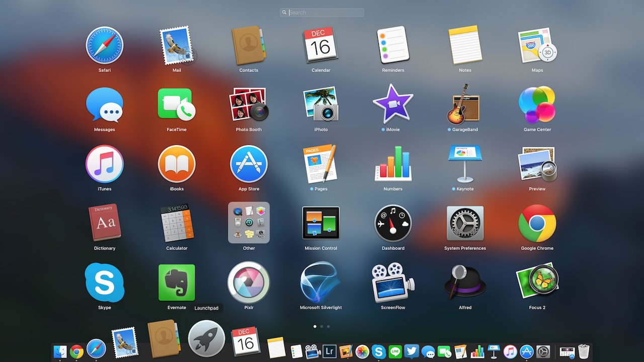Launch the Evernote app
The width and height of the screenshot is (644, 362).
pyautogui.click(x=177, y=283)
